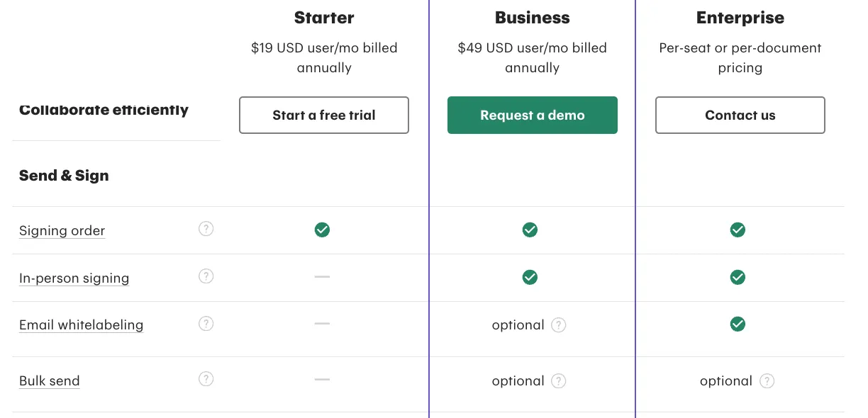Follow the Email whitelabeling link

pos(81,325)
